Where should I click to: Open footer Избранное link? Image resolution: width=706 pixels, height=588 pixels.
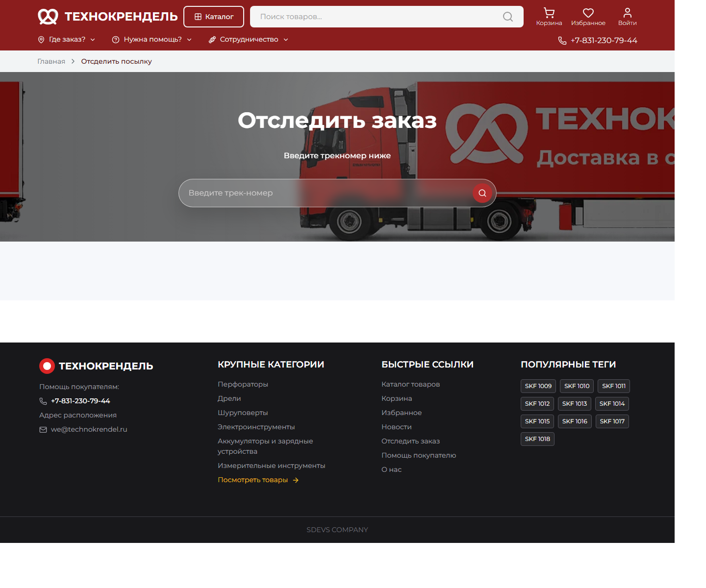pyautogui.click(x=402, y=413)
